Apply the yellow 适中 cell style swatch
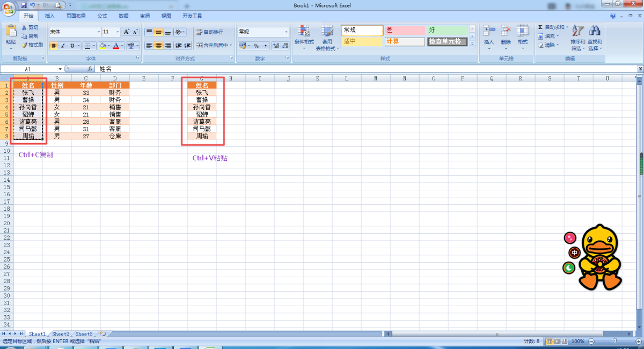 click(362, 41)
